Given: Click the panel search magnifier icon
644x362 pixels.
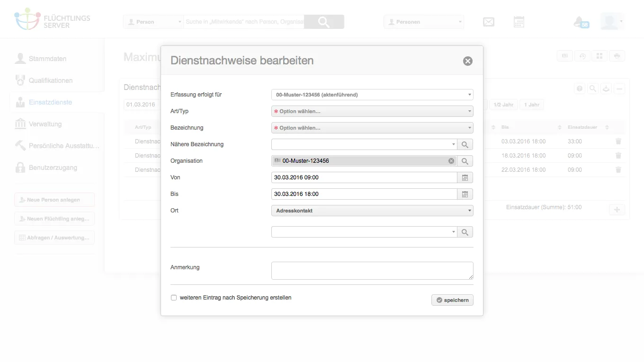Looking at the screenshot, I should 593,88.
